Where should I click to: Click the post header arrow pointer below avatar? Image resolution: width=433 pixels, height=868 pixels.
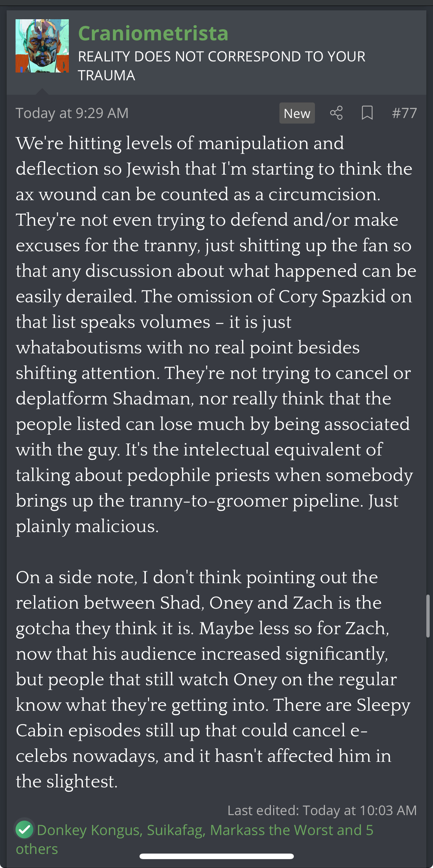(42, 91)
